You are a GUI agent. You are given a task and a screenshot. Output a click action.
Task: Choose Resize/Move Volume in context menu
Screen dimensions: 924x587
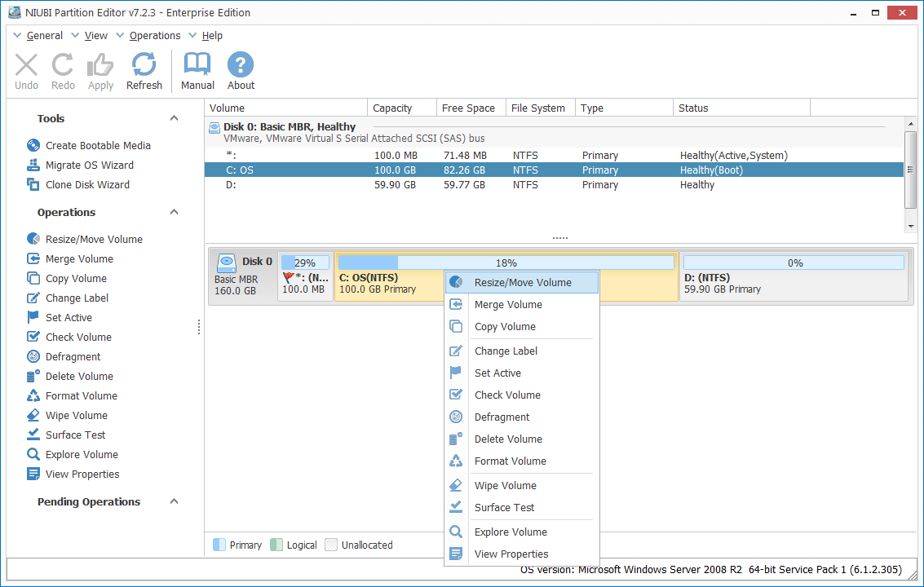point(522,282)
